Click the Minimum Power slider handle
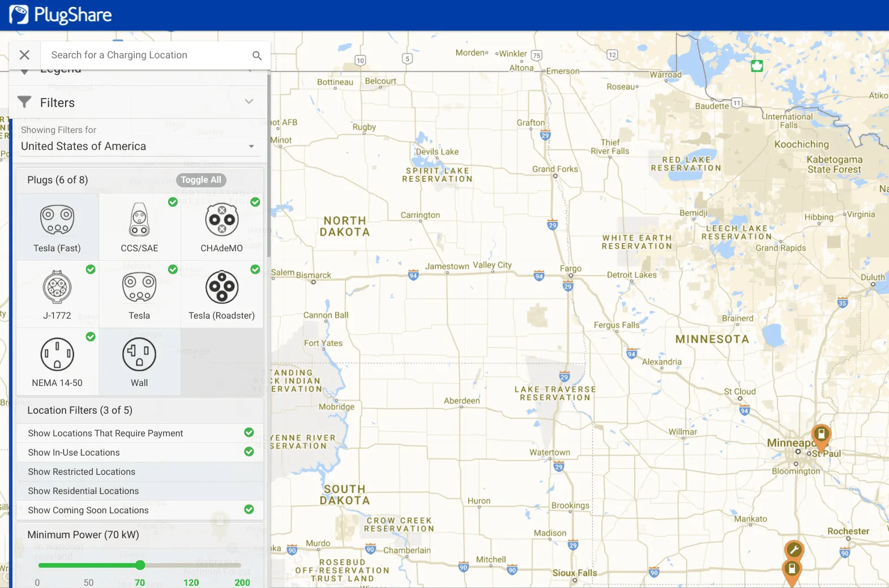Screen dimensions: 889x588 pyautogui.click(x=140, y=565)
